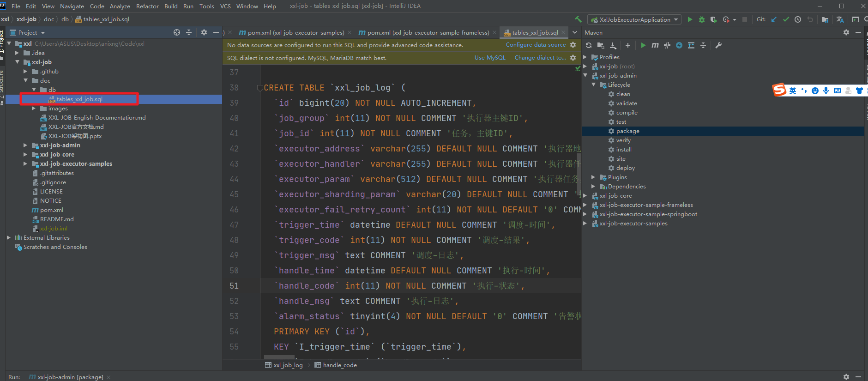
Task: Toggle Maven Offline Mode icon
Action: (x=667, y=45)
